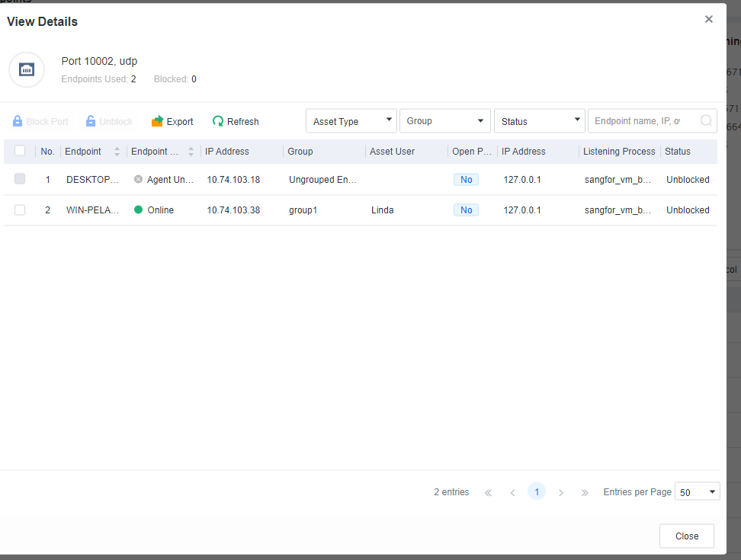Select the WIN-PELA endpoint row checkbox
The width and height of the screenshot is (741, 560).
(x=20, y=210)
